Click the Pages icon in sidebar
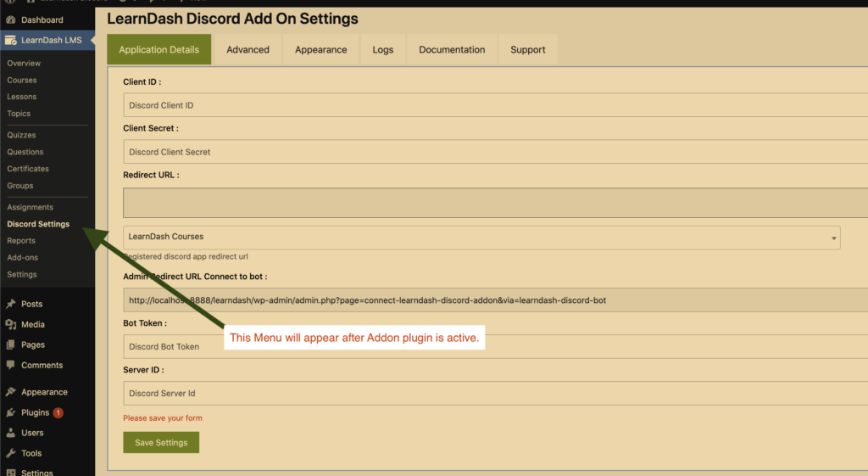 pyautogui.click(x=10, y=344)
